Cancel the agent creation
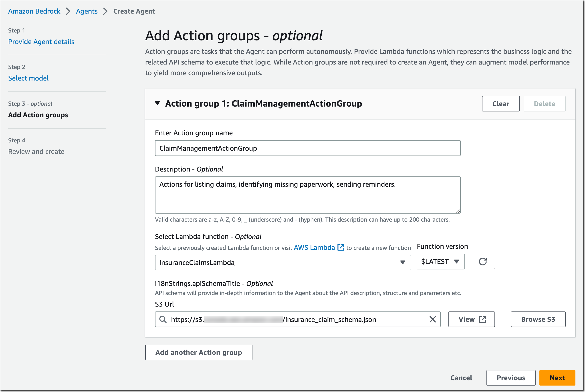The image size is (585, 392). [461, 378]
